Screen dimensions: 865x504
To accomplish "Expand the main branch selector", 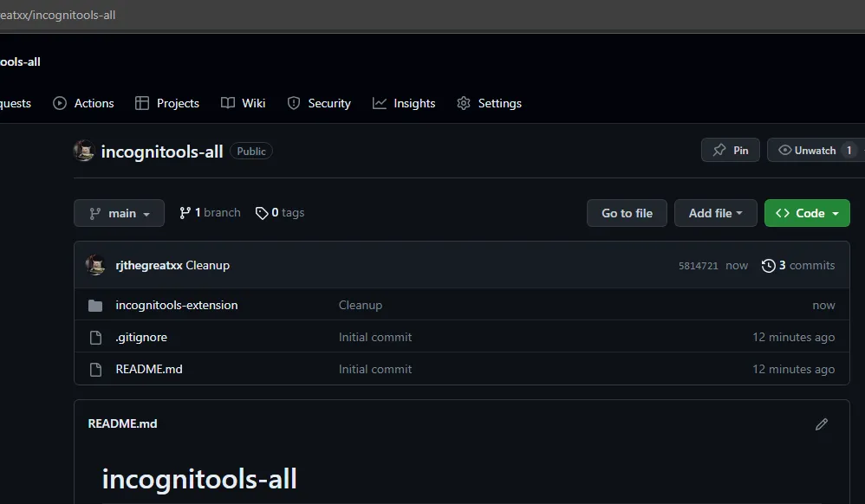I will 119,213.
